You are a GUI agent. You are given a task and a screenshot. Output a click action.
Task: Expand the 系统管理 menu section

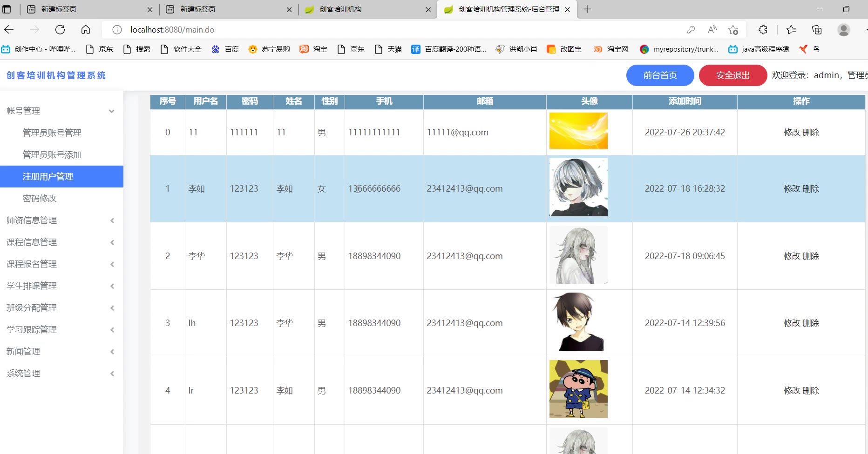point(61,373)
